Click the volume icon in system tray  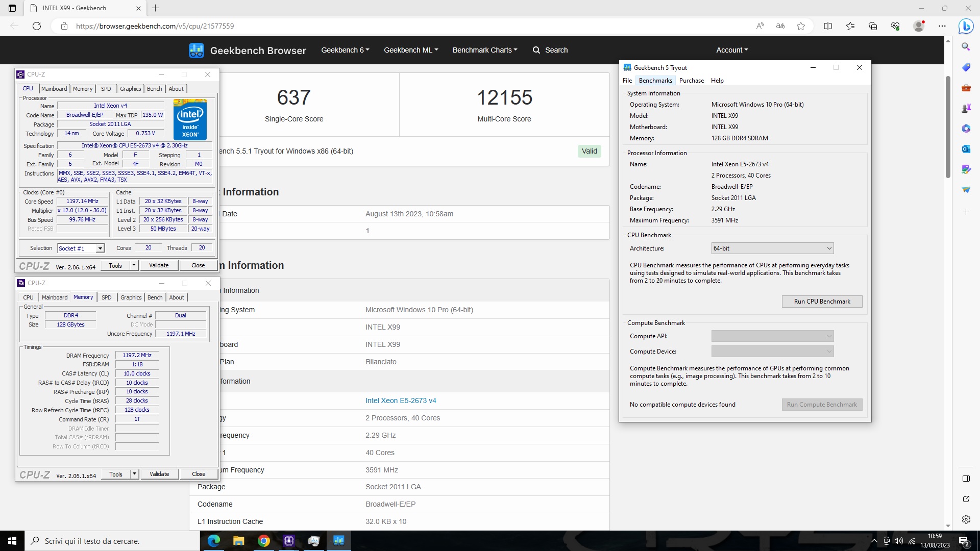[899, 541]
